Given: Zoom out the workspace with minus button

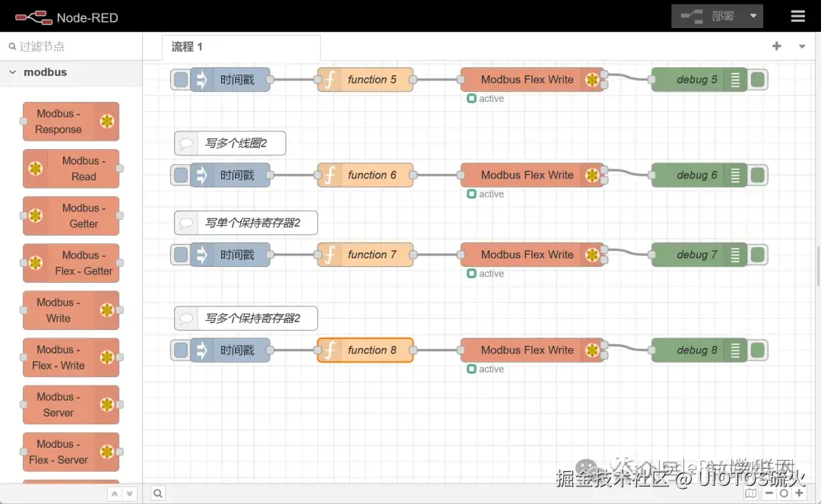Looking at the screenshot, I should (x=769, y=493).
